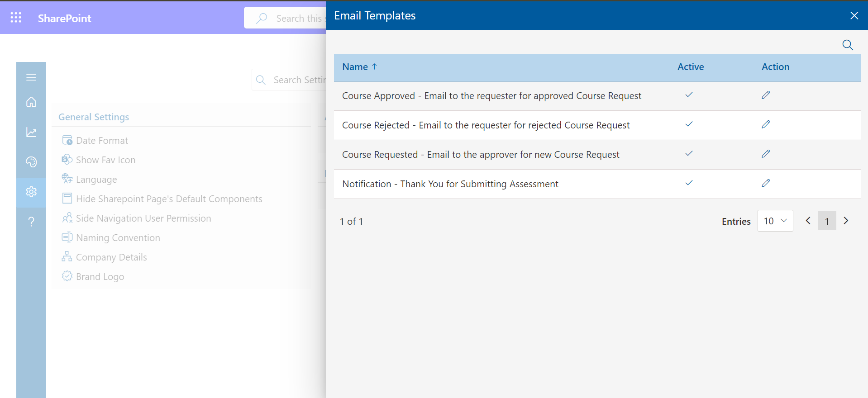Select the Course Rejected template name
The image size is (868, 398).
(x=486, y=125)
